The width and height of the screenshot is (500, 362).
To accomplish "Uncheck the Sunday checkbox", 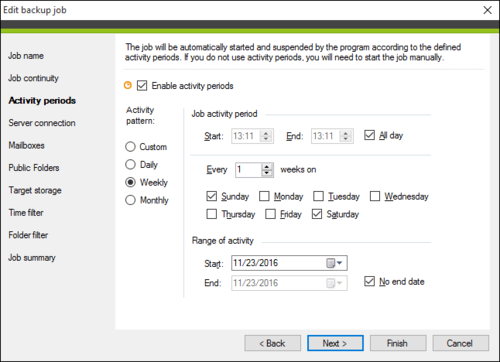I will (x=212, y=196).
